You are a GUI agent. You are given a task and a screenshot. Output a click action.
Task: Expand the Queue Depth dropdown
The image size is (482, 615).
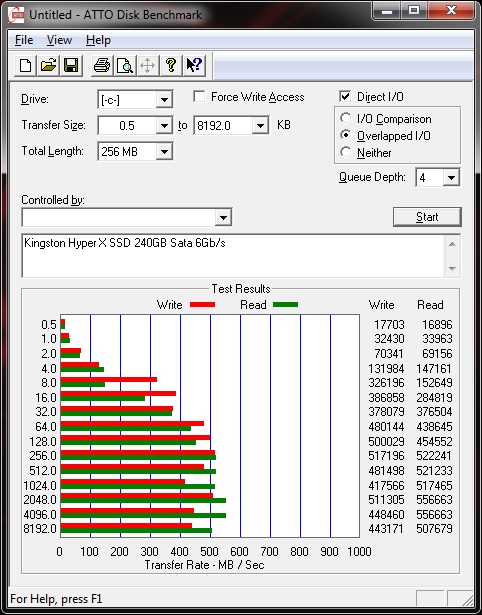[x=451, y=178]
